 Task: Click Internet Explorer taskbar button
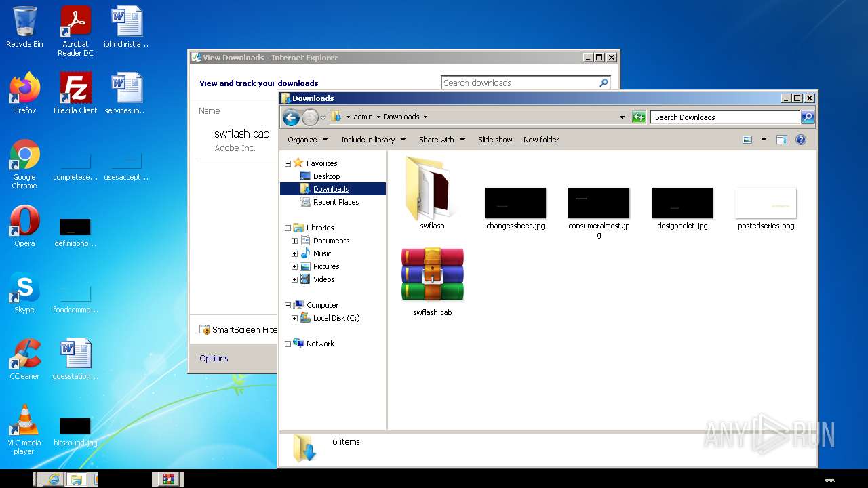(x=54, y=479)
